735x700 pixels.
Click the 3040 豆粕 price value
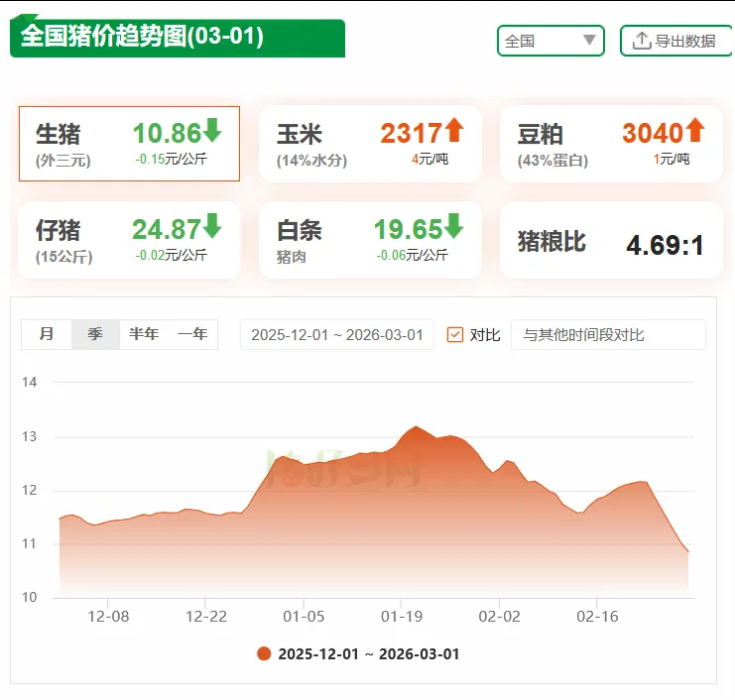pos(653,133)
